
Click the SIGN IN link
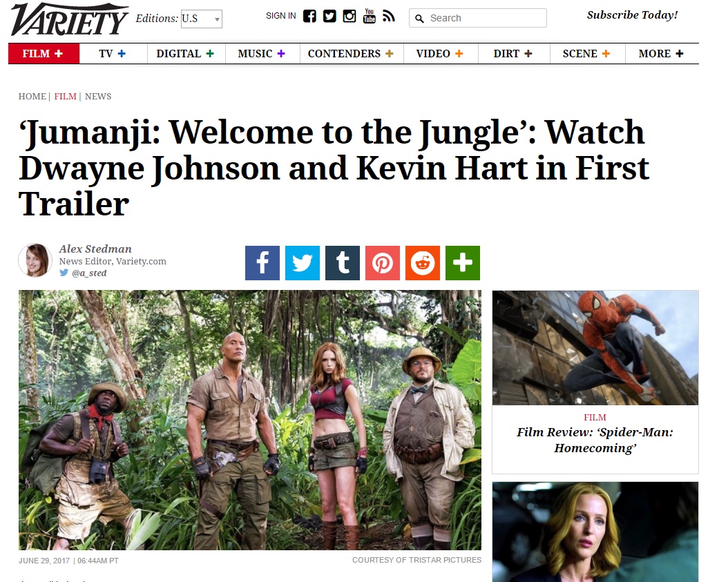280,16
